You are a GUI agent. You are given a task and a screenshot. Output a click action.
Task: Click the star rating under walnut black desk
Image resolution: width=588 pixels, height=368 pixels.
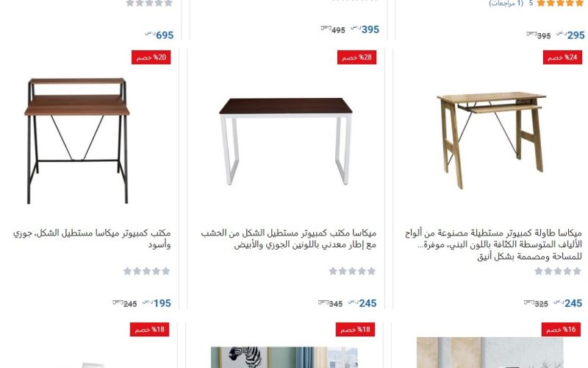tap(146, 271)
